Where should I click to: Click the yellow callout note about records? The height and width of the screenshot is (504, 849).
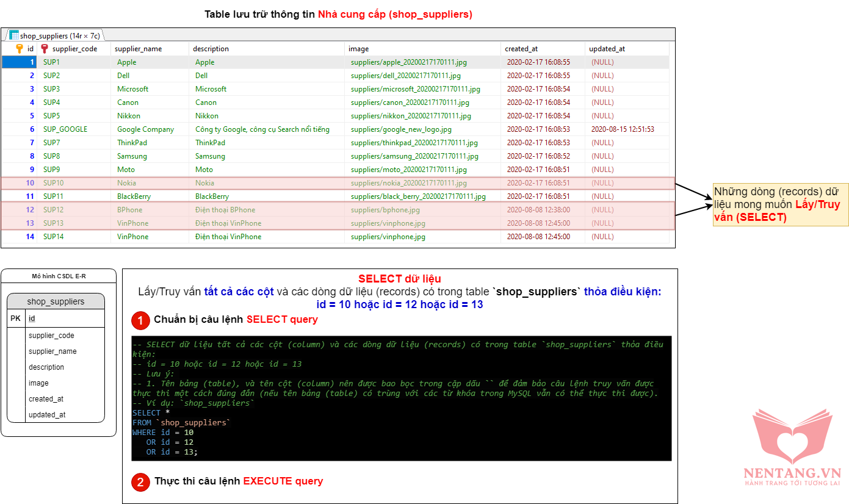[780, 204]
